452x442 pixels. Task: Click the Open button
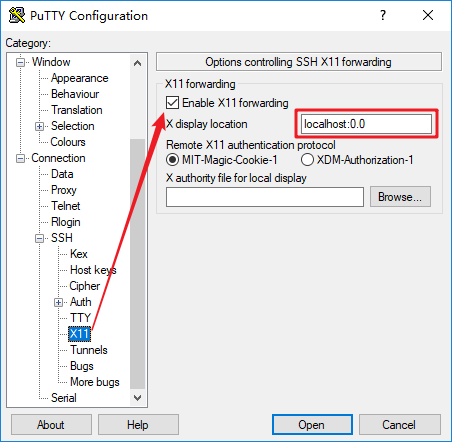point(312,425)
